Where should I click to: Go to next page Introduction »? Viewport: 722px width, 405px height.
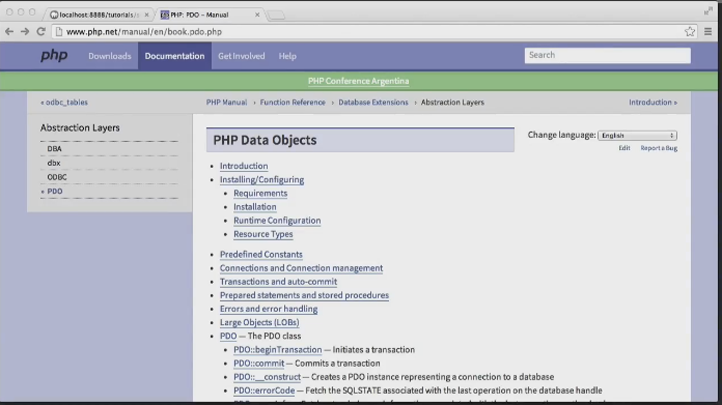(653, 102)
